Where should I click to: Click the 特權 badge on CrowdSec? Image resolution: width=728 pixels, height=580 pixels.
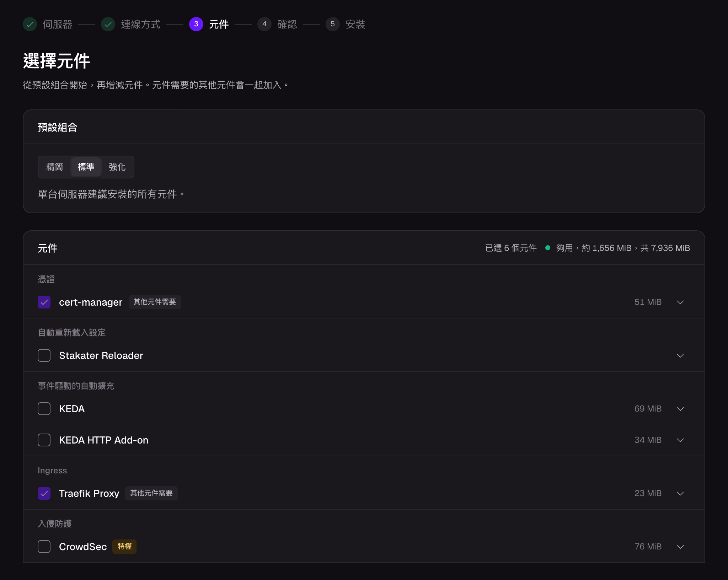tap(124, 547)
